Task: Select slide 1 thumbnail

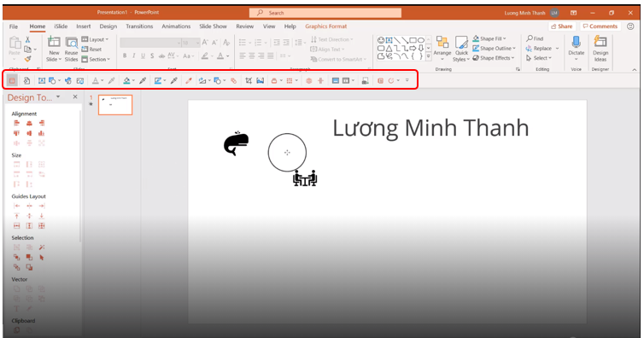Action: [x=115, y=105]
